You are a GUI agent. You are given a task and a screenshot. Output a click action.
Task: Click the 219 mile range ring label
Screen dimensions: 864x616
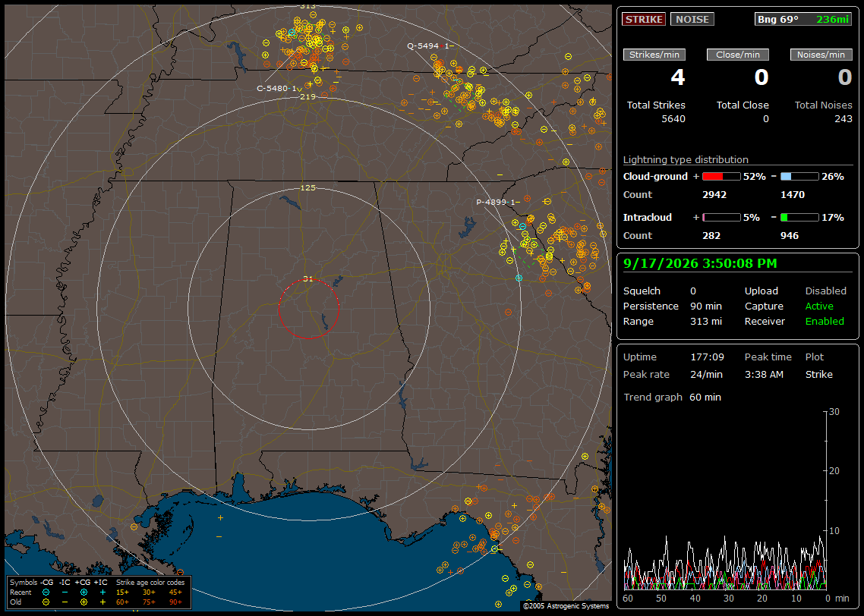click(x=307, y=96)
